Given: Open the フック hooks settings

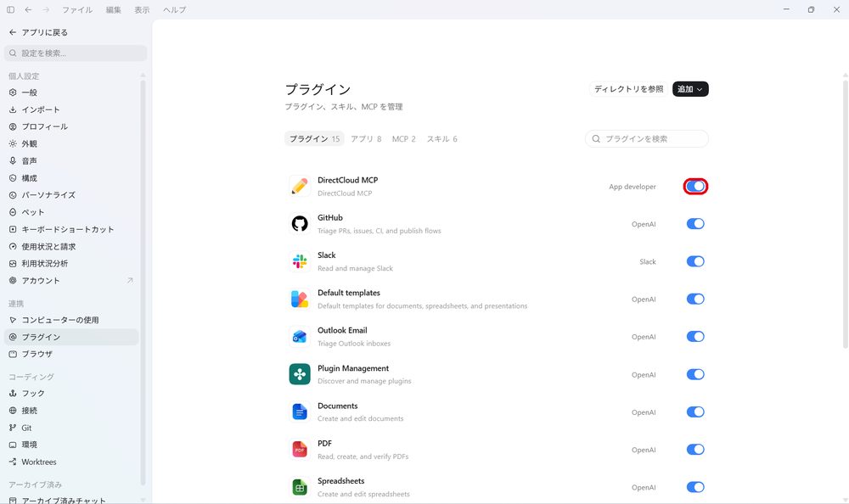Looking at the screenshot, I should (71, 394).
